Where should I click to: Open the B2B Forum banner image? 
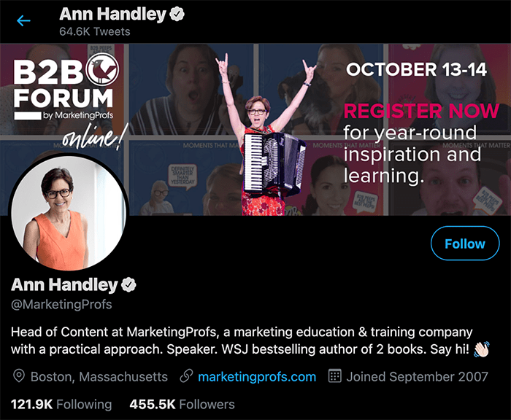click(x=255, y=129)
